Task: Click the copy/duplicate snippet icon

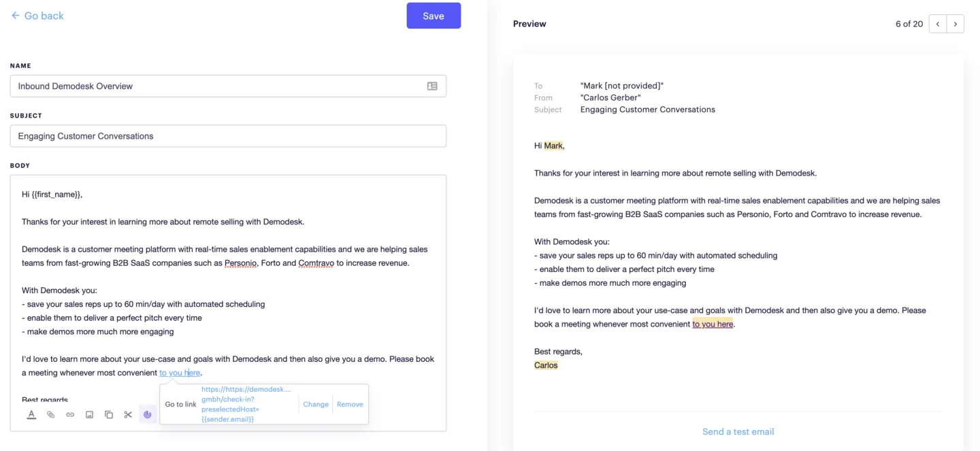Action: pos(109,414)
